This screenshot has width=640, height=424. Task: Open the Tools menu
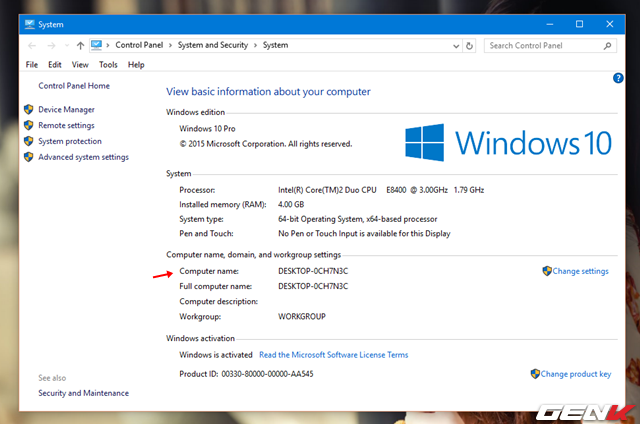(108, 64)
